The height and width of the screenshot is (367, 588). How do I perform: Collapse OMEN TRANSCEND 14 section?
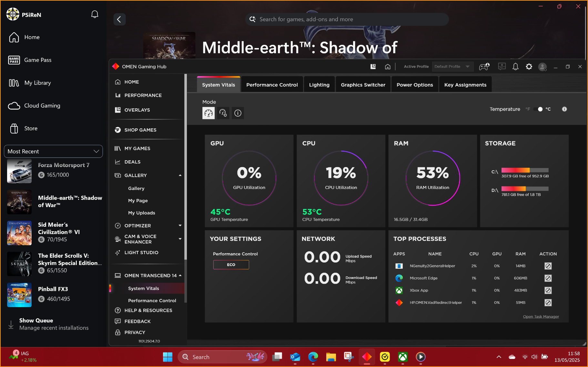(180, 275)
